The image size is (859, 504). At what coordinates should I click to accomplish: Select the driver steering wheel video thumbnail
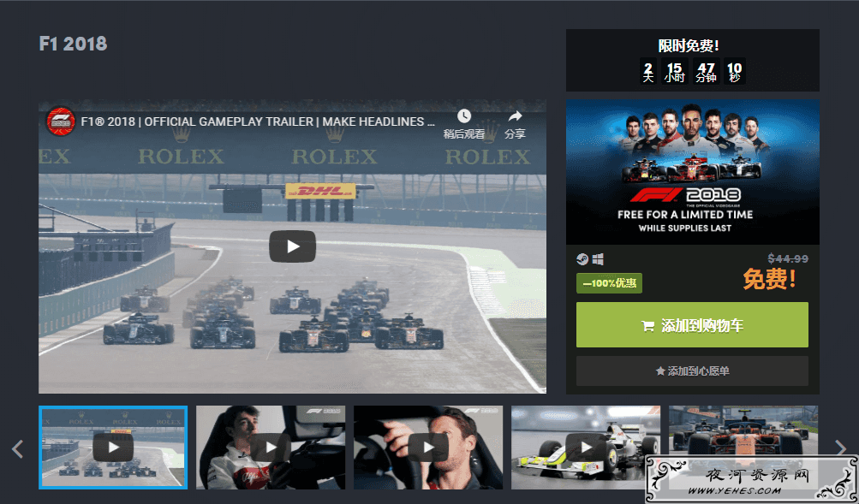[x=428, y=447]
